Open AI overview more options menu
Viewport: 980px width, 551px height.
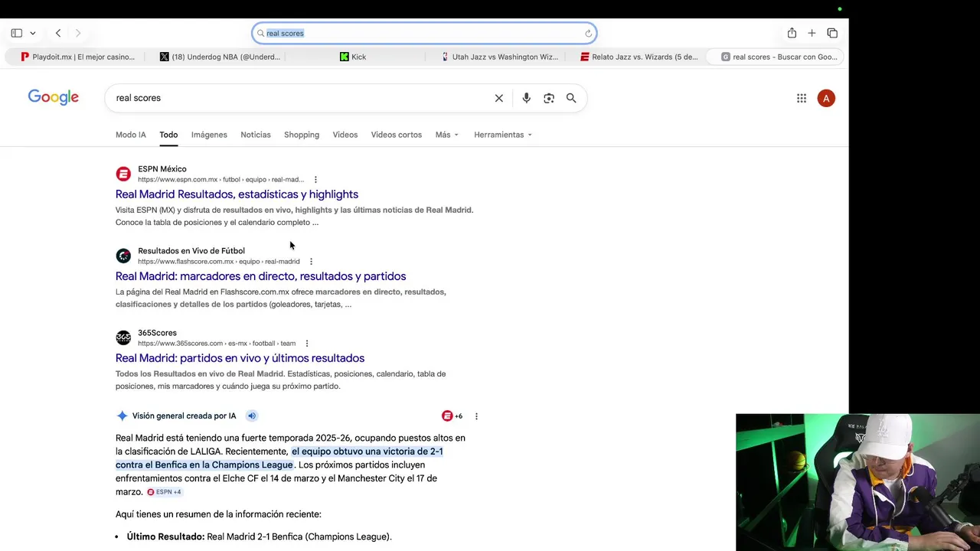(476, 416)
